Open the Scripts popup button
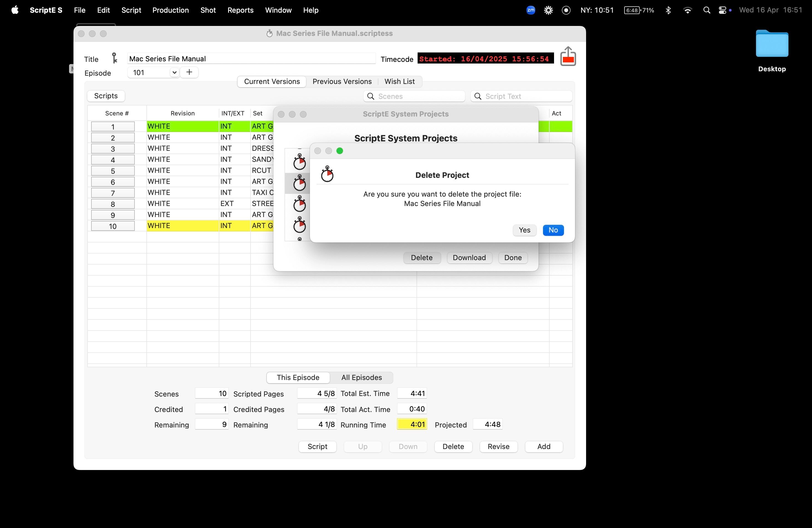 (106, 96)
